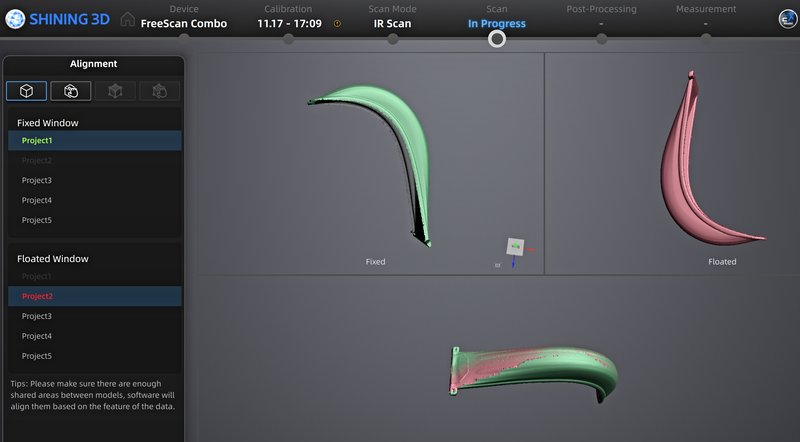Select Project3 in Fixed Window list
The image size is (800, 442).
95,180
